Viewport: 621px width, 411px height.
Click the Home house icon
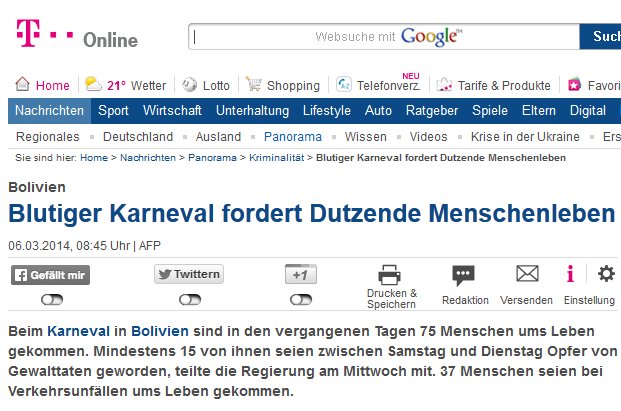pos(23,84)
